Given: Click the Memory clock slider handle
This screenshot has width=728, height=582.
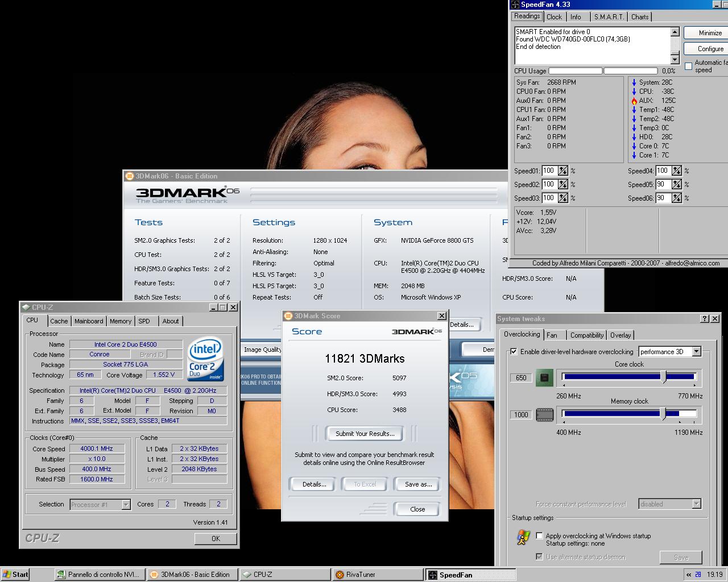Looking at the screenshot, I should [x=663, y=414].
